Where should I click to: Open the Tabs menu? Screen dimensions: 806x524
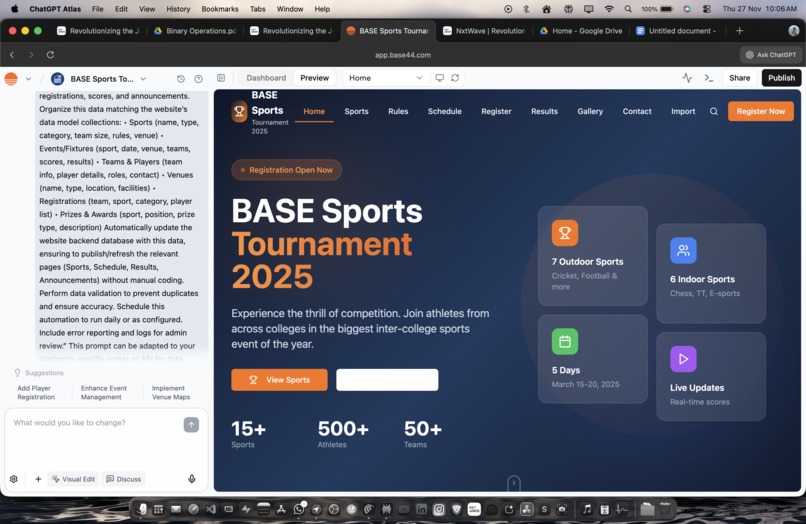point(258,9)
